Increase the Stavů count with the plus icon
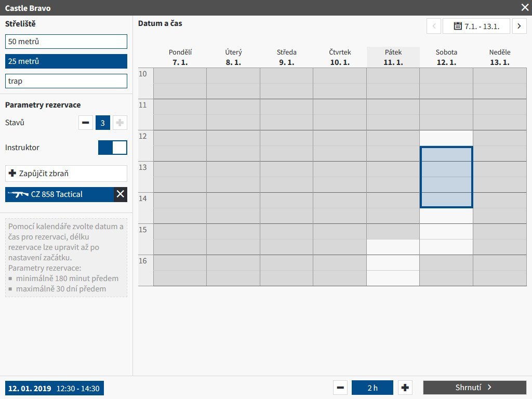Viewport: 532px width, 399px height. [120, 123]
